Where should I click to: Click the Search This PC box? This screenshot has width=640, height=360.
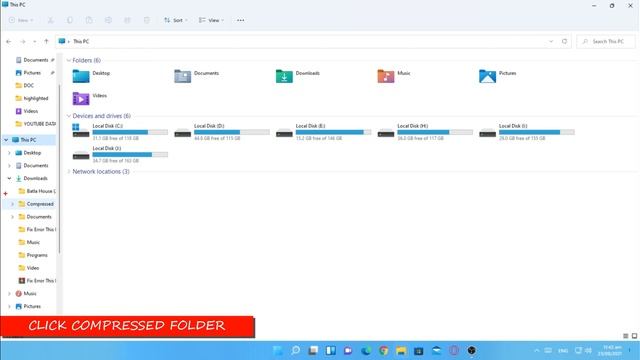coord(606,41)
